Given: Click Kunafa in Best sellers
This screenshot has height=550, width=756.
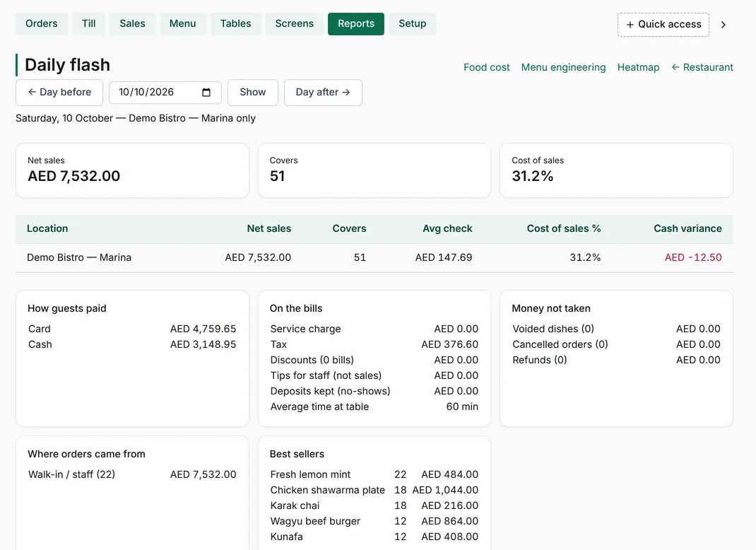Looking at the screenshot, I should [286, 537].
